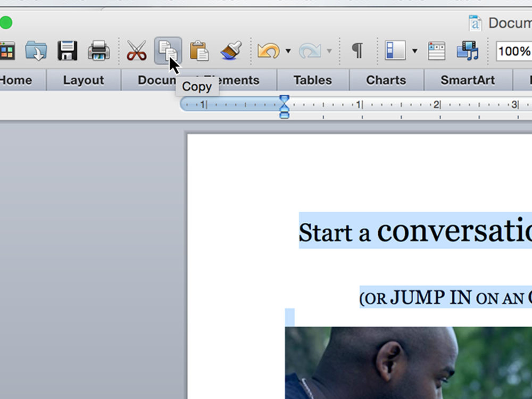Image resolution: width=532 pixels, height=399 pixels.
Task: Click the document title icon
Action: 475,23
